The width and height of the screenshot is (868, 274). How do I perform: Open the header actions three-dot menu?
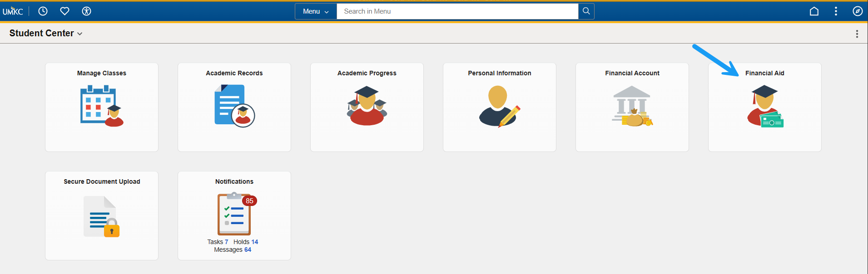coord(836,11)
